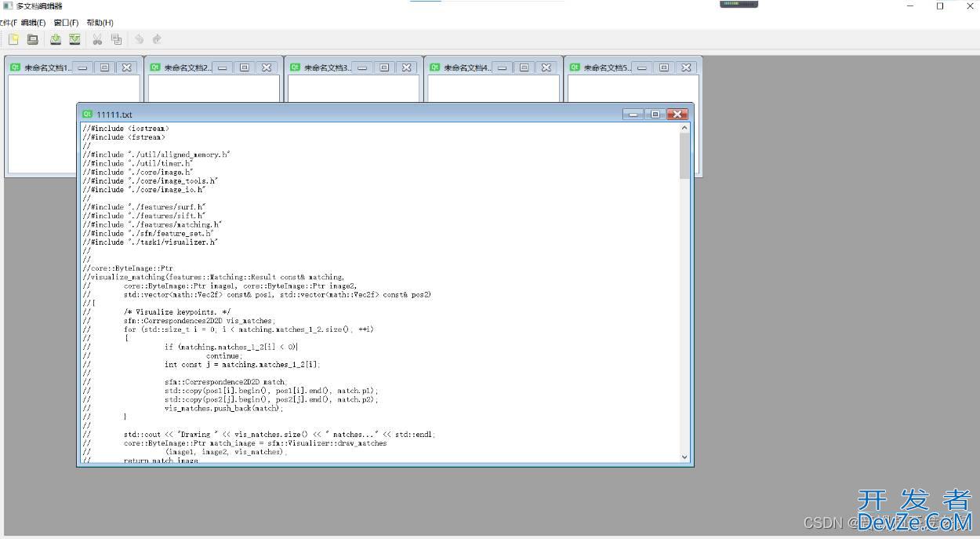Click the line '//#include <fstream>'
980x539 pixels.
[x=124, y=137]
